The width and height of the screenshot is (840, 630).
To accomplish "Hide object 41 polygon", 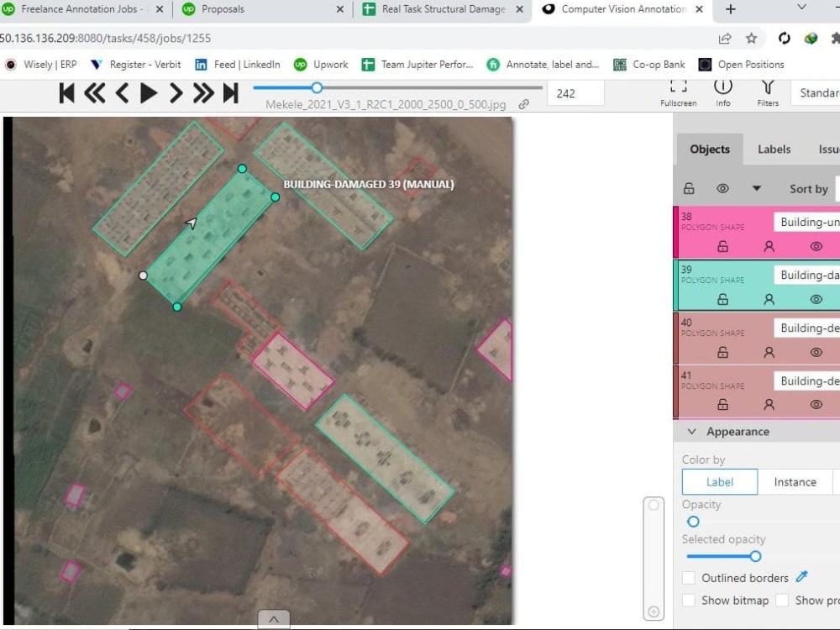I will (816, 405).
